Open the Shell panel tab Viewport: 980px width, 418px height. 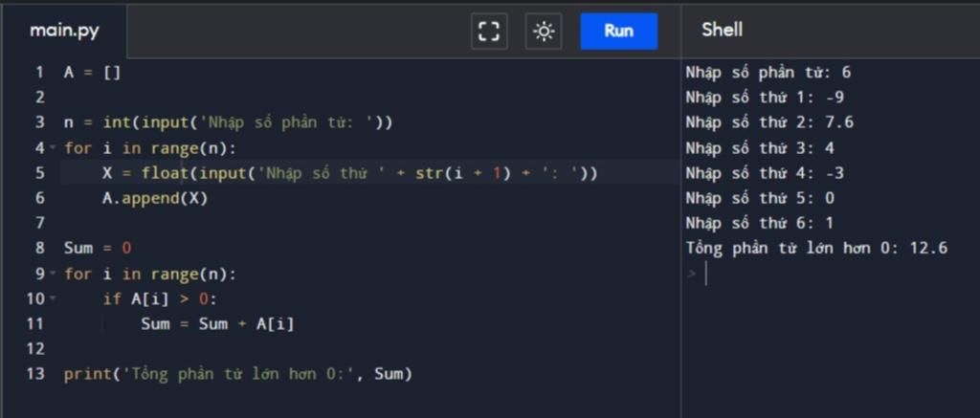722,30
